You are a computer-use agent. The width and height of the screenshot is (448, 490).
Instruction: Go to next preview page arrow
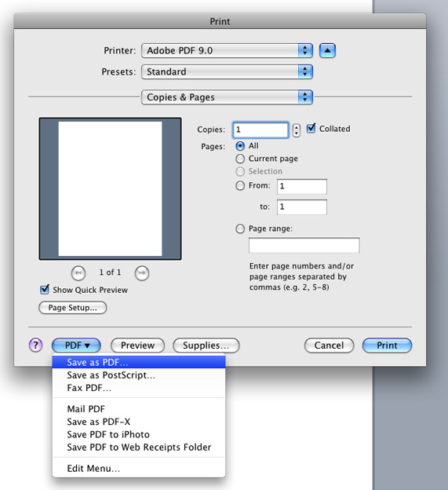(142, 273)
